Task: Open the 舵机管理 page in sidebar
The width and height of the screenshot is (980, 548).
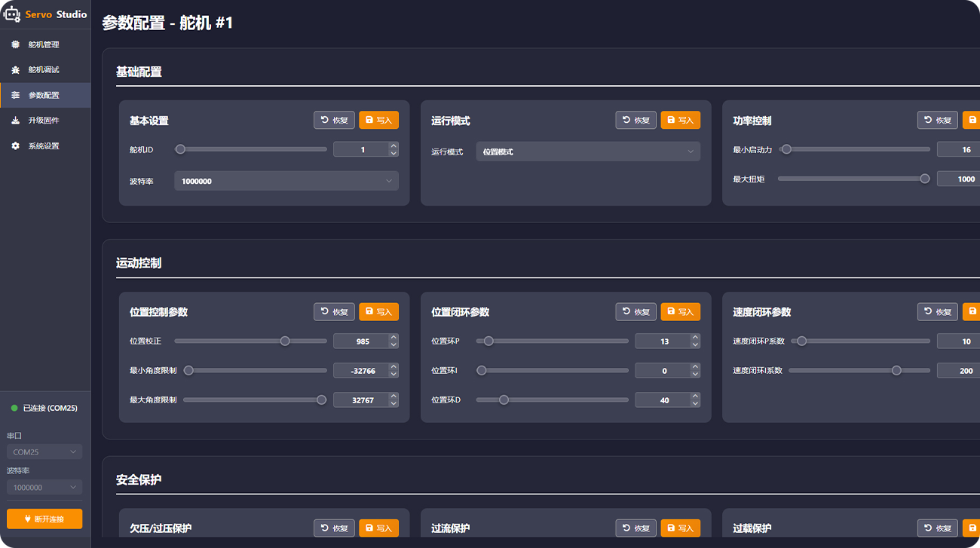Action: point(45,44)
